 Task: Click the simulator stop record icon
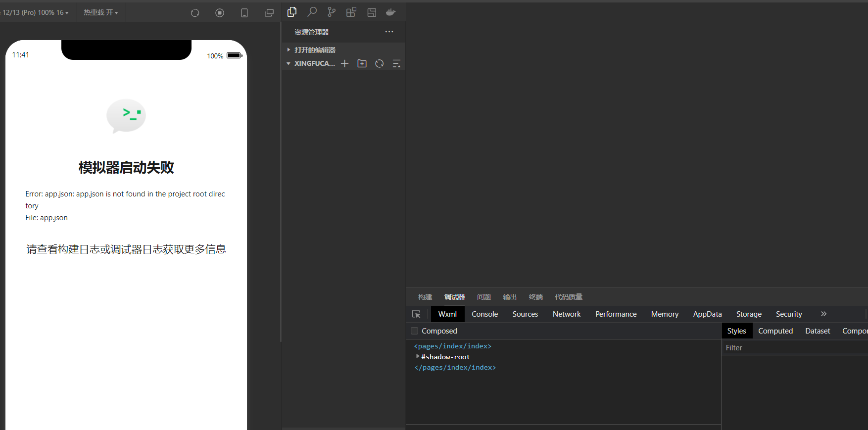coord(220,13)
